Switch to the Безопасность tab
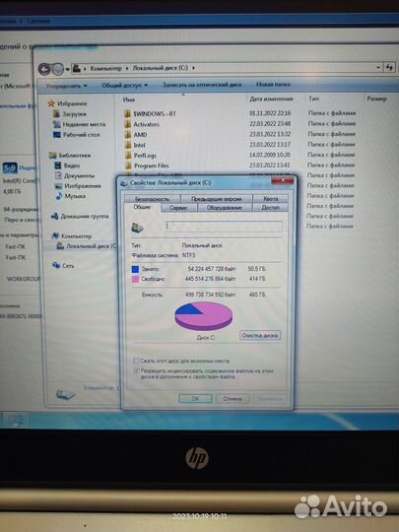The width and height of the screenshot is (399, 532). point(153,199)
